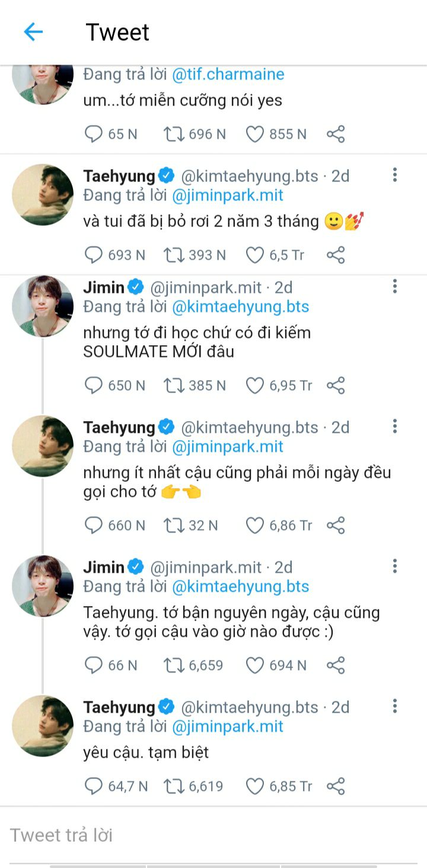The width and height of the screenshot is (427, 868).
Task: Open the options menu on the "yêu cậu. tạm biệt" tweet
Action: (394, 706)
